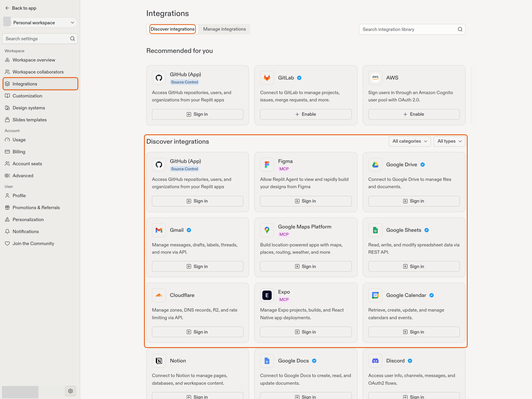Click the magnifier icon in integration library search
Screen dimensions: 532x399
pos(460,29)
